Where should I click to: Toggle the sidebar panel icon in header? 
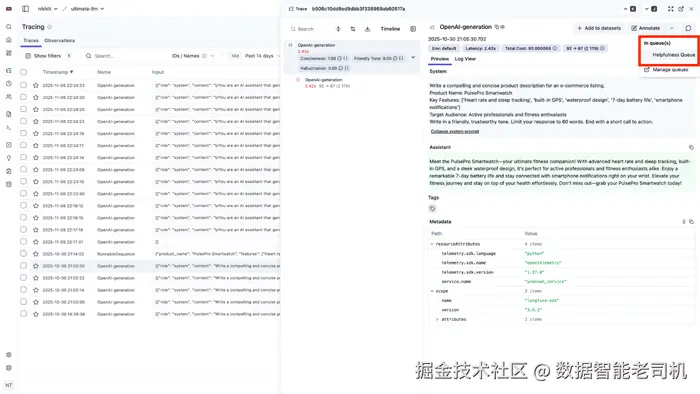tap(25, 8)
